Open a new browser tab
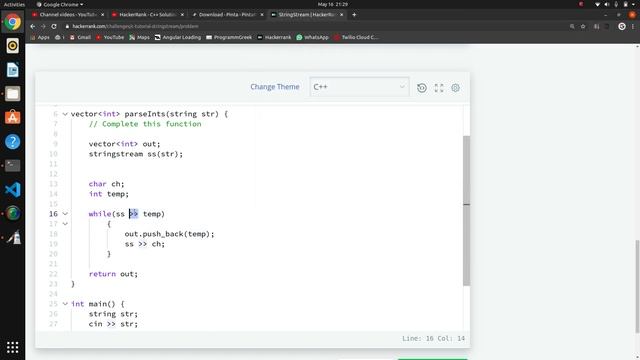The width and height of the screenshot is (640, 360). [354, 15]
